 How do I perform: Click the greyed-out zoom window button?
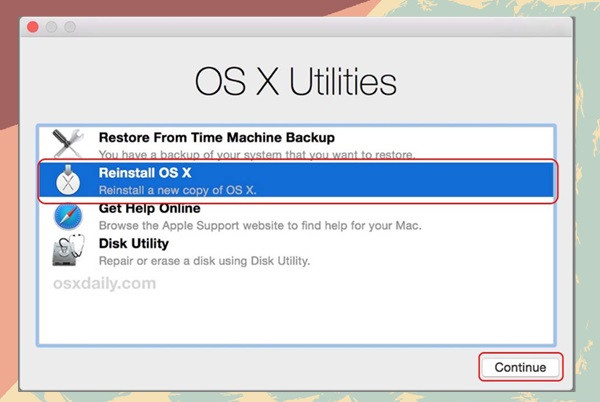(x=70, y=27)
